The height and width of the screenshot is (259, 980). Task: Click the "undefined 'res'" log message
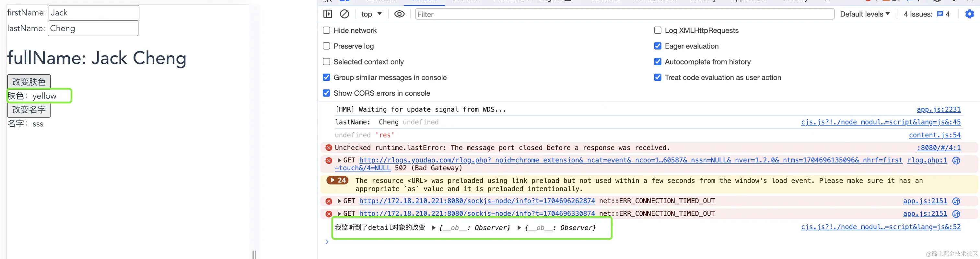365,135
